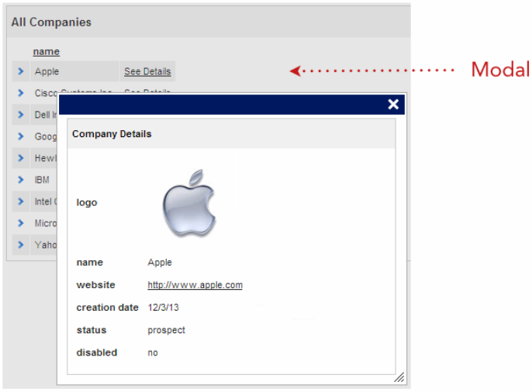Viewport: 532px width, 392px height.
Task: Select the disabled value no
Action: (x=153, y=352)
